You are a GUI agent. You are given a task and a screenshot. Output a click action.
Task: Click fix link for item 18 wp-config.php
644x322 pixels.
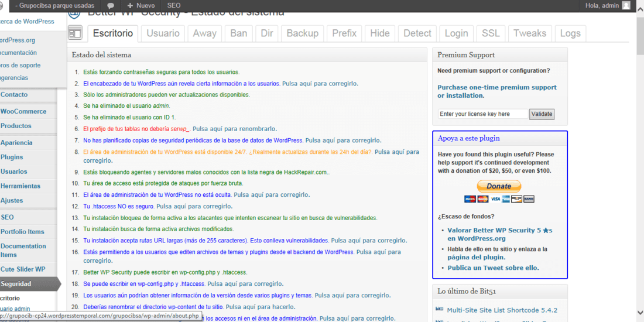pyautogui.click(x=245, y=284)
